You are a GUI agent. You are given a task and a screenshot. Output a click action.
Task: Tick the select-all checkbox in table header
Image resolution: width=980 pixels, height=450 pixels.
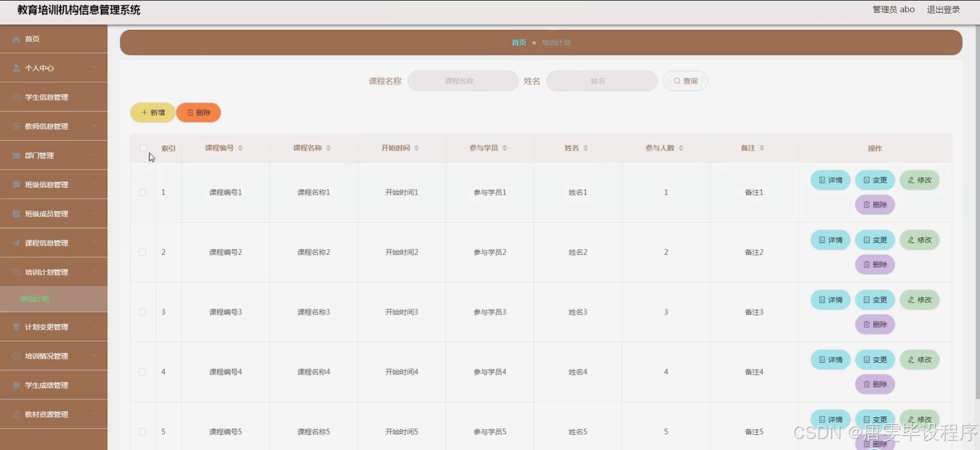(143, 149)
